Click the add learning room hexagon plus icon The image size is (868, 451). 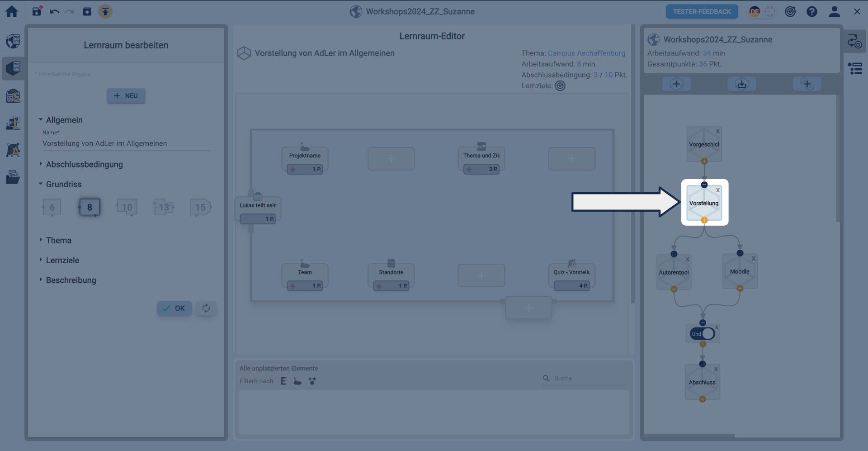point(676,84)
